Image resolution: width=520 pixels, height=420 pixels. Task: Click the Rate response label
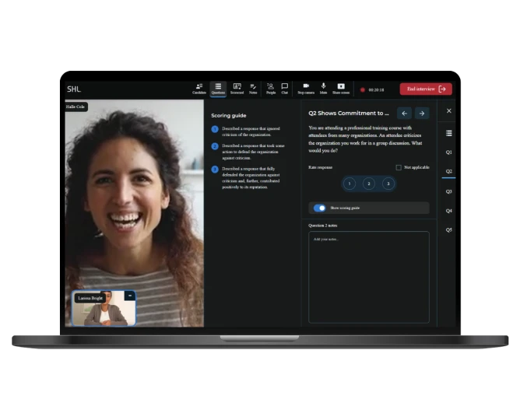point(321,167)
